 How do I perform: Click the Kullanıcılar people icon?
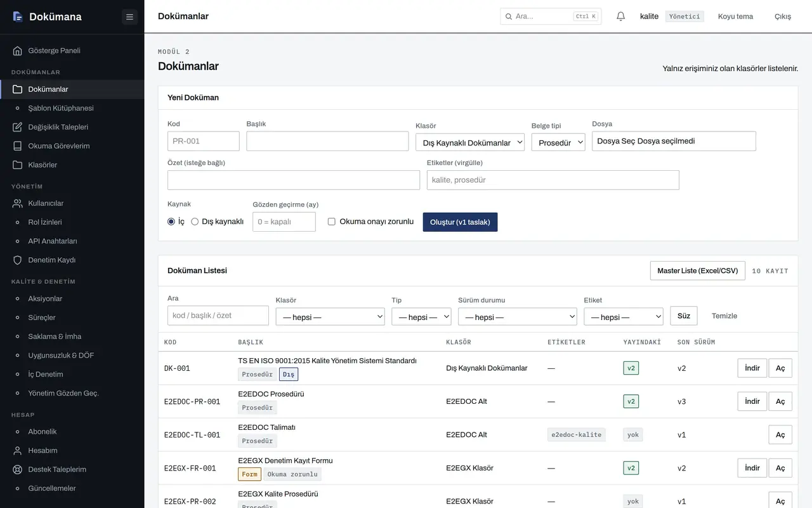pos(18,203)
